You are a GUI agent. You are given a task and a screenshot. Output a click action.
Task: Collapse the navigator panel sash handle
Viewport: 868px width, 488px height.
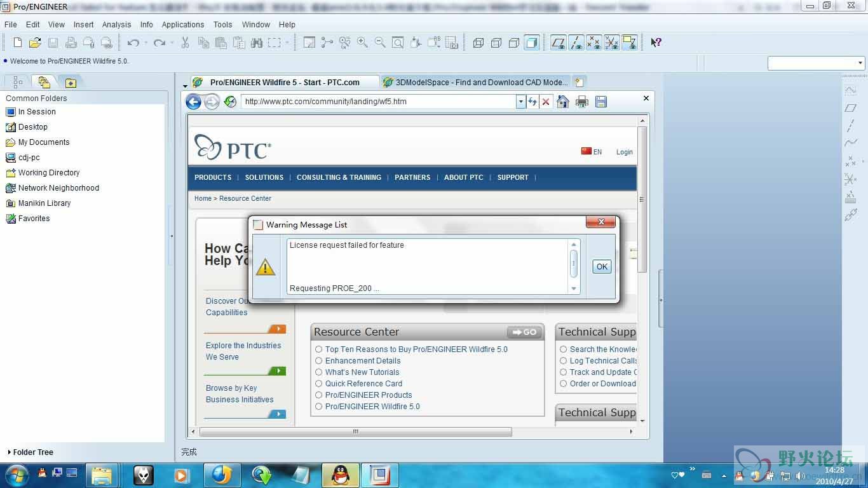tap(172, 236)
